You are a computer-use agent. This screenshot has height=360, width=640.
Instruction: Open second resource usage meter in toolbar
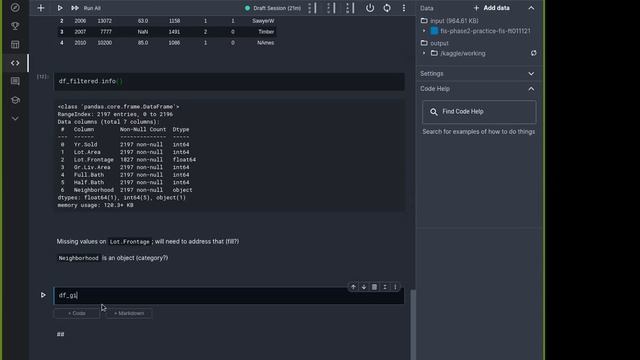331,8
